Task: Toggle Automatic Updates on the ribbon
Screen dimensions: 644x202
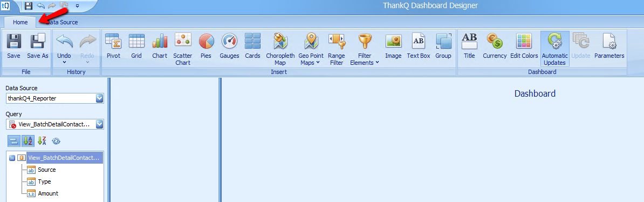Action: coord(554,49)
